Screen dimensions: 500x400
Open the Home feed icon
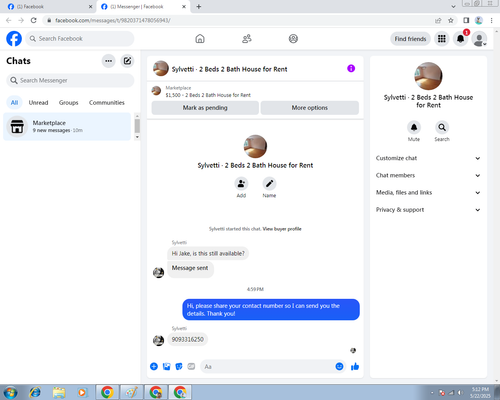click(200, 39)
